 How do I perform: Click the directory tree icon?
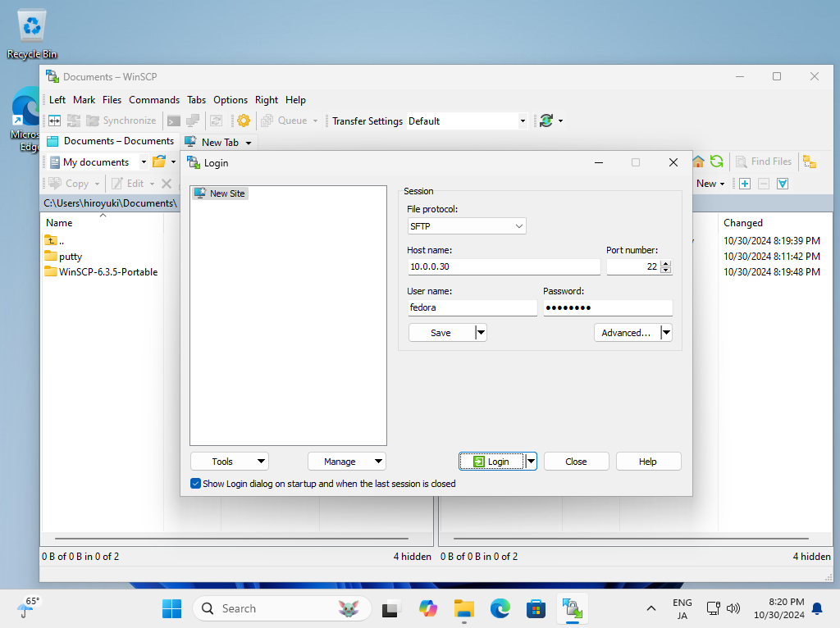[x=810, y=162]
